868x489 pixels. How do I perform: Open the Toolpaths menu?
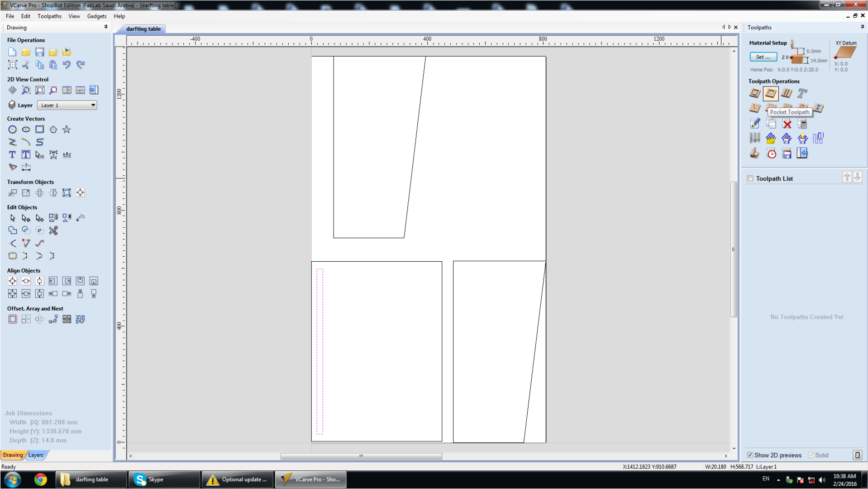pyautogui.click(x=49, y=16)
